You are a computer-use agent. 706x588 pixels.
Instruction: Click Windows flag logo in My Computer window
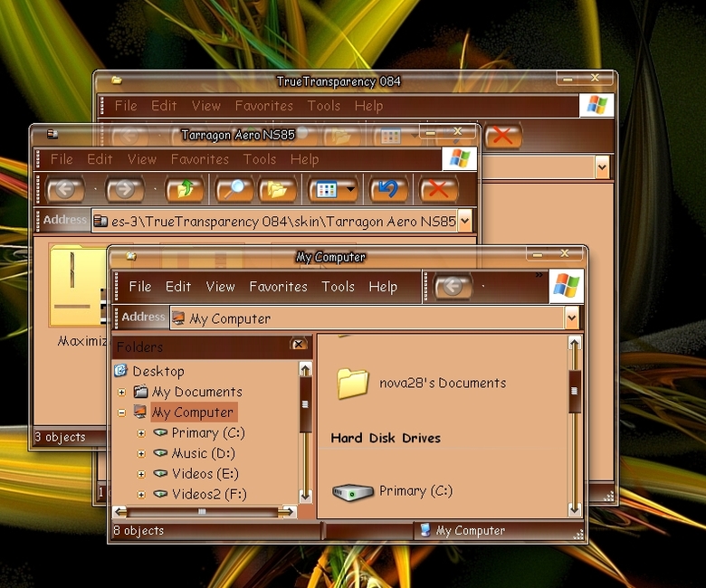pyautogui.click(x=566, y=286)
